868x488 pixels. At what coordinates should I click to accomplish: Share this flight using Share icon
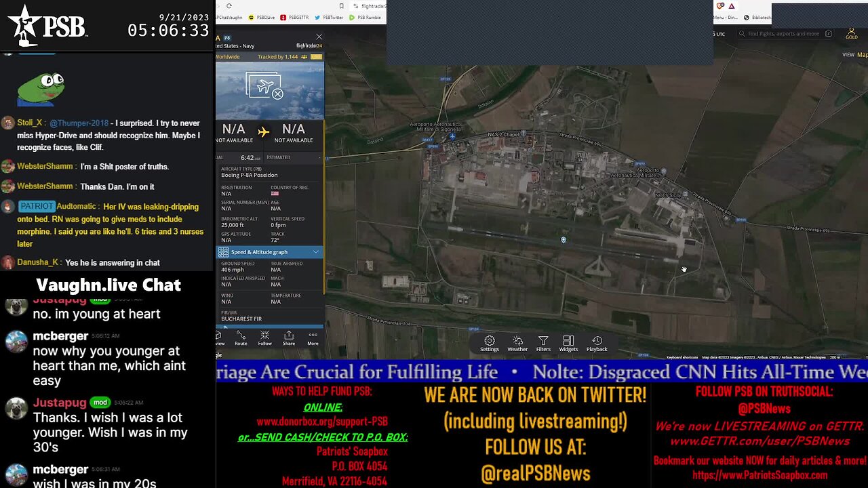click(x=289, y=338)
